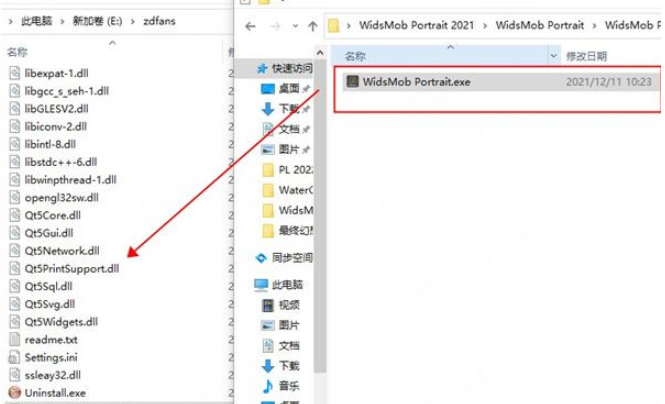
Task: Click the WidsMob Portrait.exe application icon
Action: pyautogui.click(x=352, y=81)
